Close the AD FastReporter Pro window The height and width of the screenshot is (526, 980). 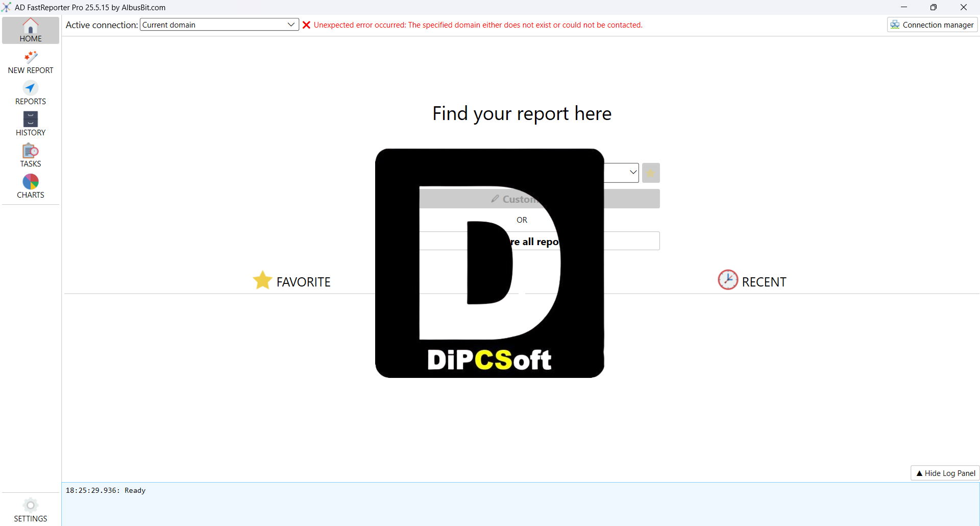pos(964,7)
